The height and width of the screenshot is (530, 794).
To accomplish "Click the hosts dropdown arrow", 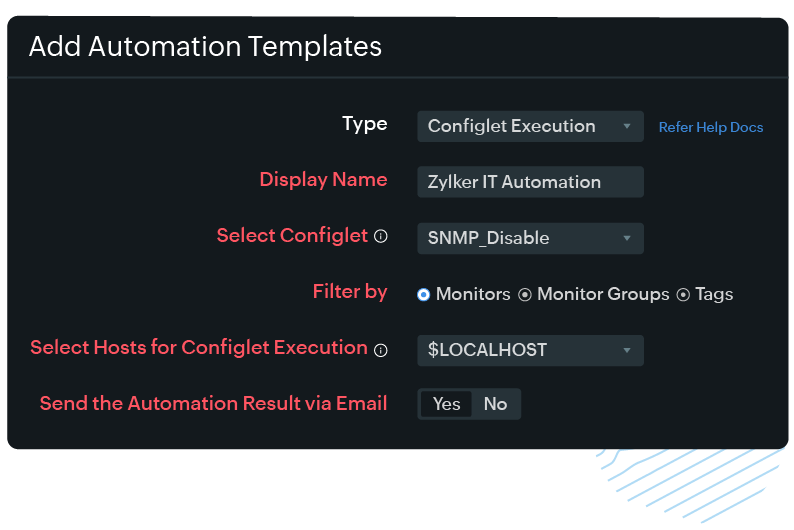I will [627, 350].
